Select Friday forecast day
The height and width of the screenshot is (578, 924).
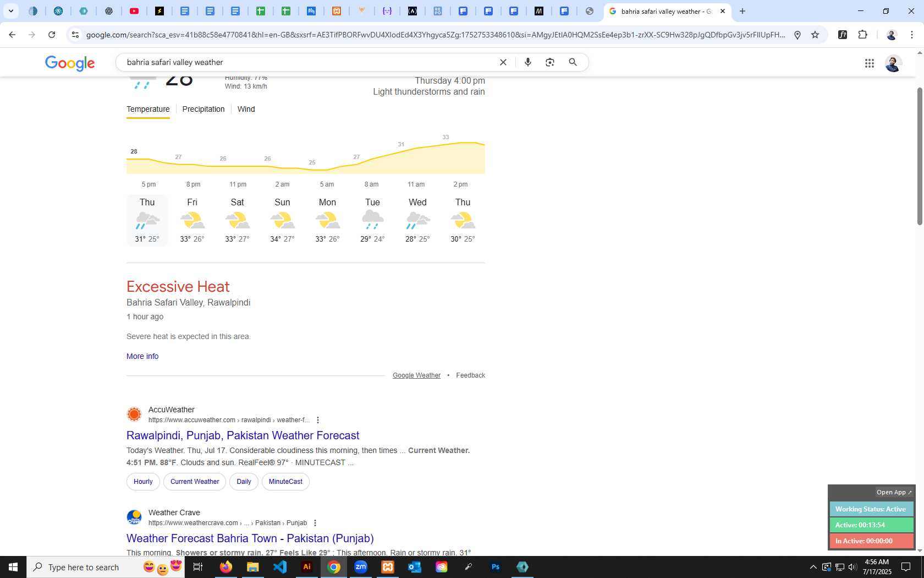point(192,220)
